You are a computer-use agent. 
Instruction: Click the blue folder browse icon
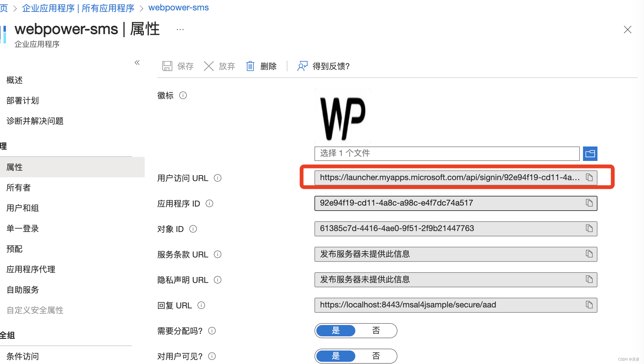590,154
